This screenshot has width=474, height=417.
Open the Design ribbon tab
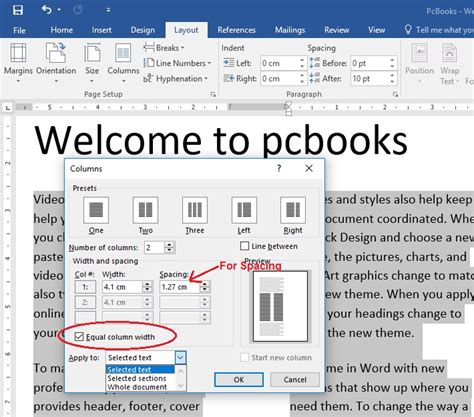(x=143, y=30)
